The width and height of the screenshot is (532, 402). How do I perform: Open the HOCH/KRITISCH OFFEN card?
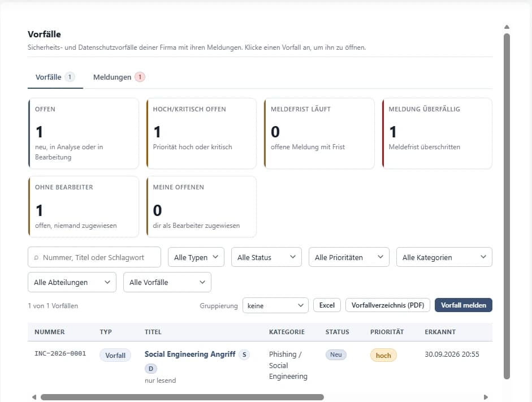pos(201,133)
